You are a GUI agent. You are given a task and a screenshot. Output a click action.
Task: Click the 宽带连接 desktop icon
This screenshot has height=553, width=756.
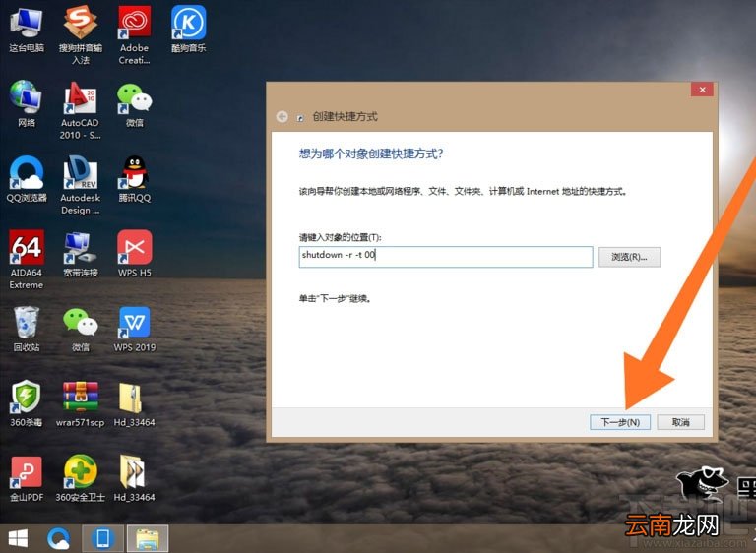81,254
